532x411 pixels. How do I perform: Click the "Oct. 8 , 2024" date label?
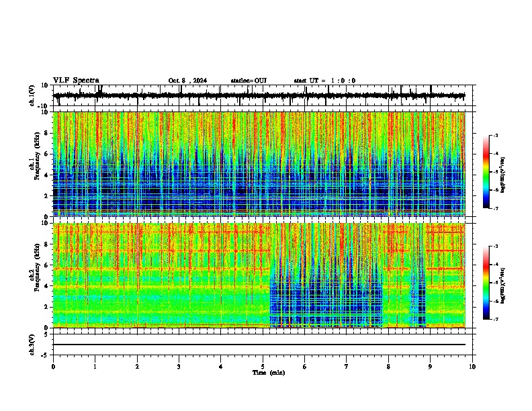(187, 81)
